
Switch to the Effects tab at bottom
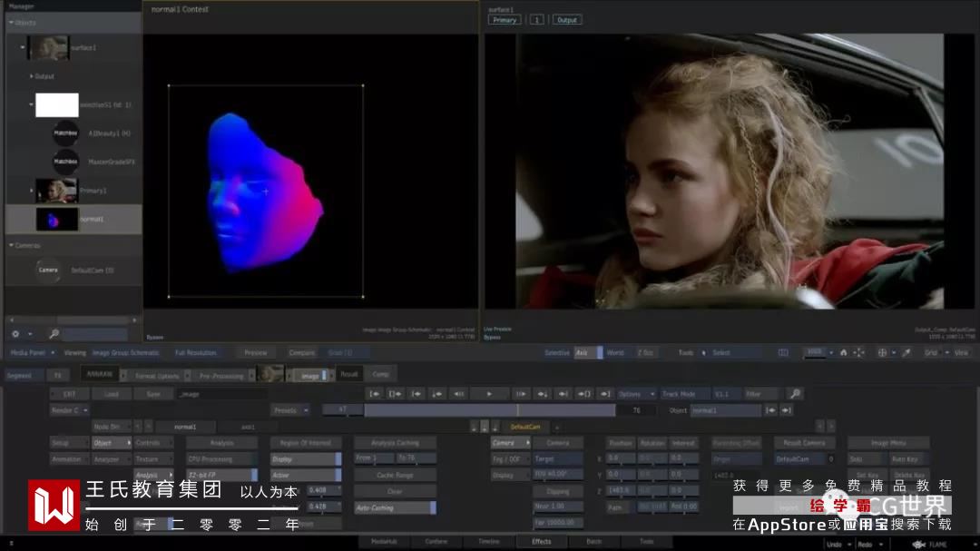point(542,542)
